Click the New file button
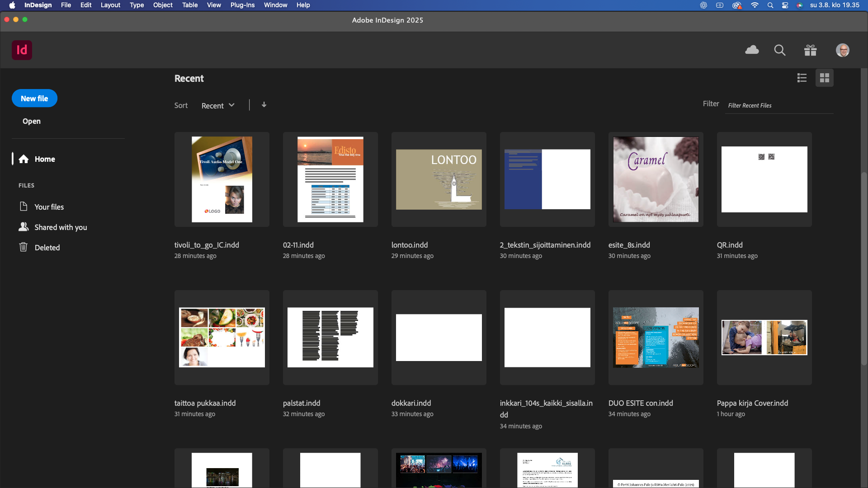The image size is (868, 488). tap(34, 98)
